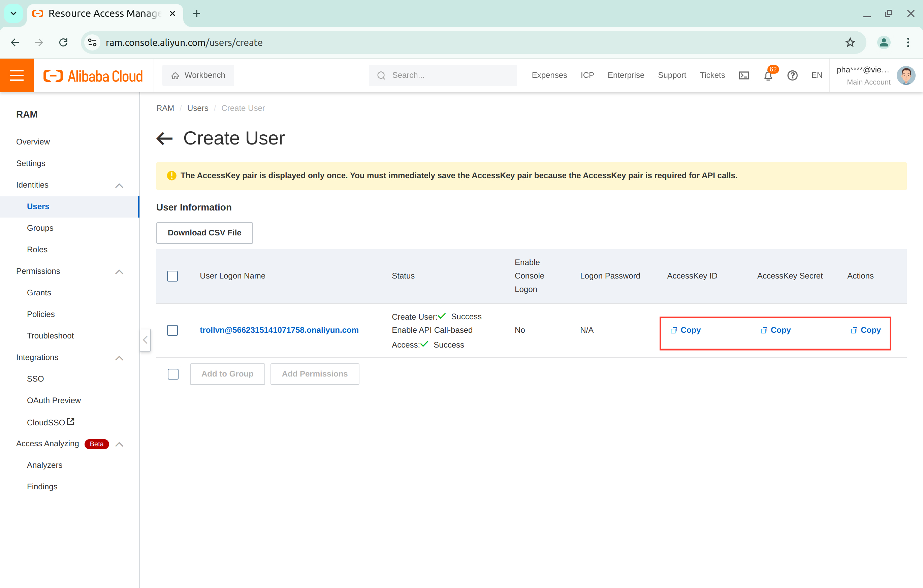The image size is (923, 588).
Task: Open the orange hamburger navigation menu
Action: (x=17, y=75)
